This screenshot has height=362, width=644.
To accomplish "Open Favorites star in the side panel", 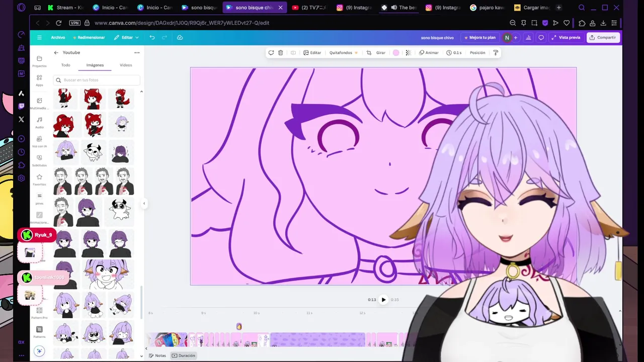I will [x=39, y=179].
